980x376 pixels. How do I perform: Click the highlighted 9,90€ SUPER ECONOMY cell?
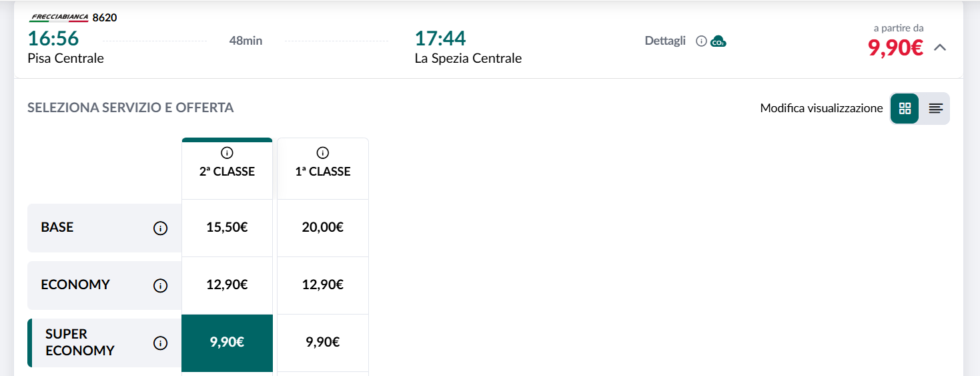[227, 343]
